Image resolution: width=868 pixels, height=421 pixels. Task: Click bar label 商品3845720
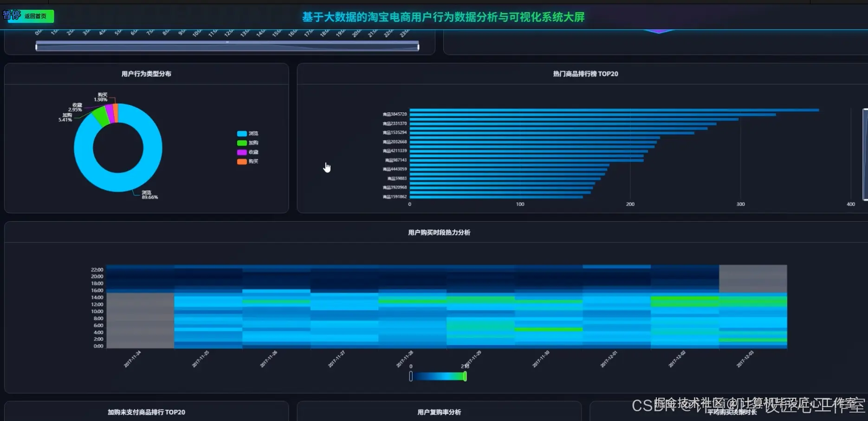(x=395, y=114)
